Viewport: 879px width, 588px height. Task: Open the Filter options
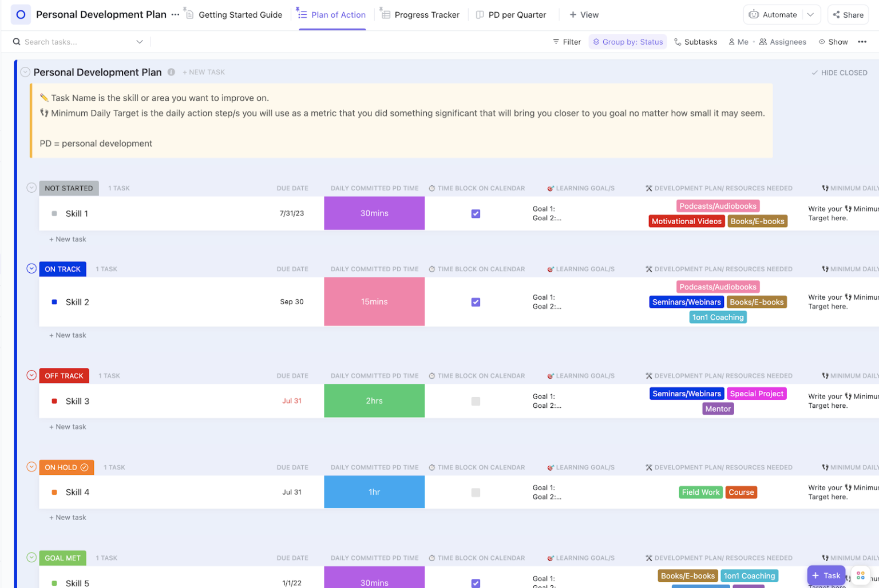[566, 41]
